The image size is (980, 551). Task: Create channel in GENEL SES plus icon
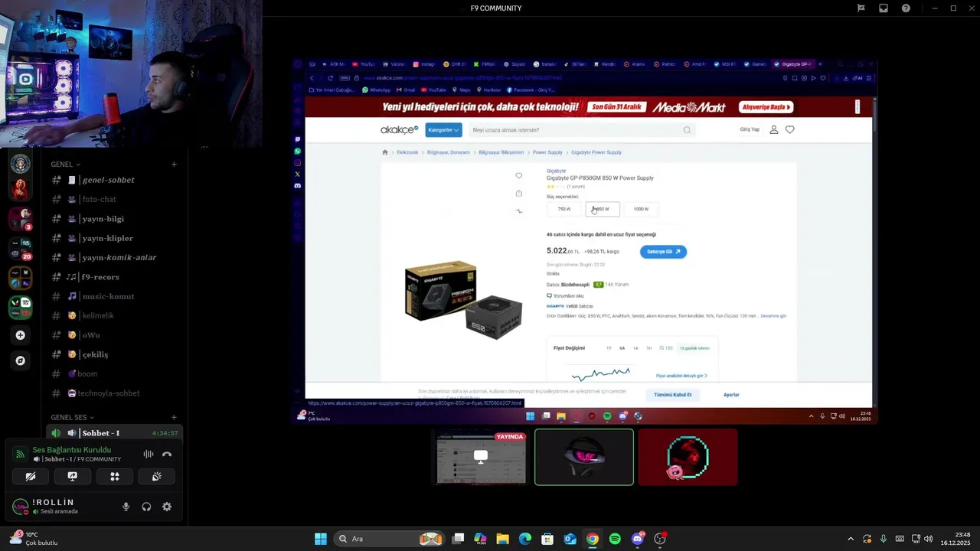[174, 417]
